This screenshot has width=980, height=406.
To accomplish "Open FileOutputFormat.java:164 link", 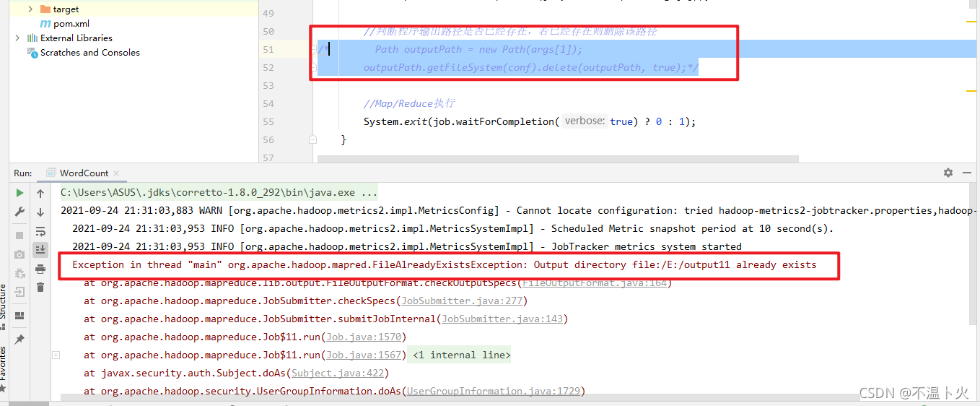I will (594, 282).
